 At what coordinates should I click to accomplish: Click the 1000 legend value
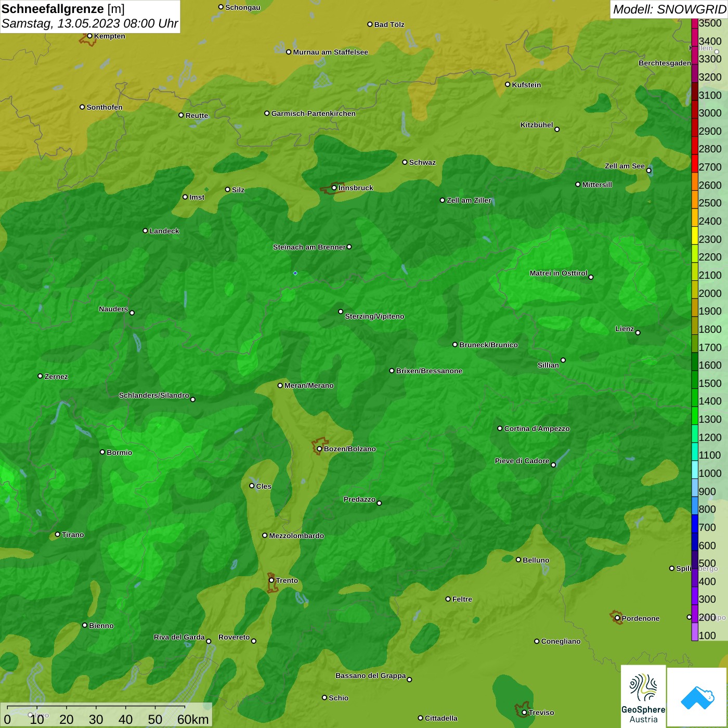coord(710,473)
